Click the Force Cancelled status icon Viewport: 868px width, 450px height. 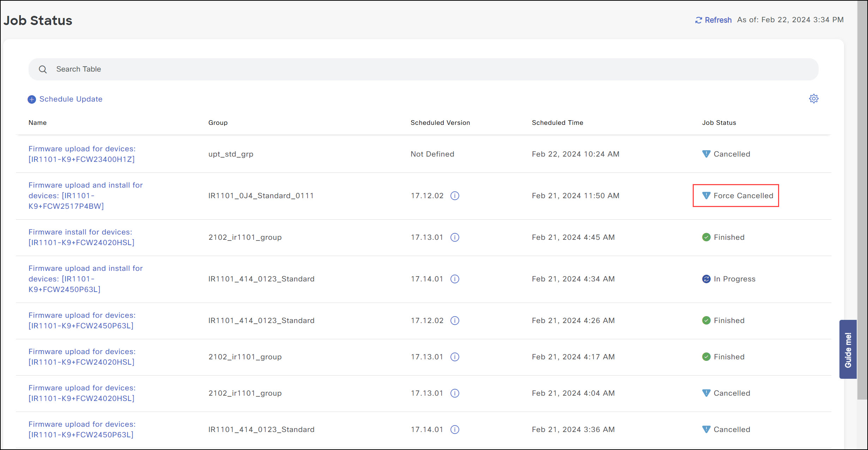706,195
